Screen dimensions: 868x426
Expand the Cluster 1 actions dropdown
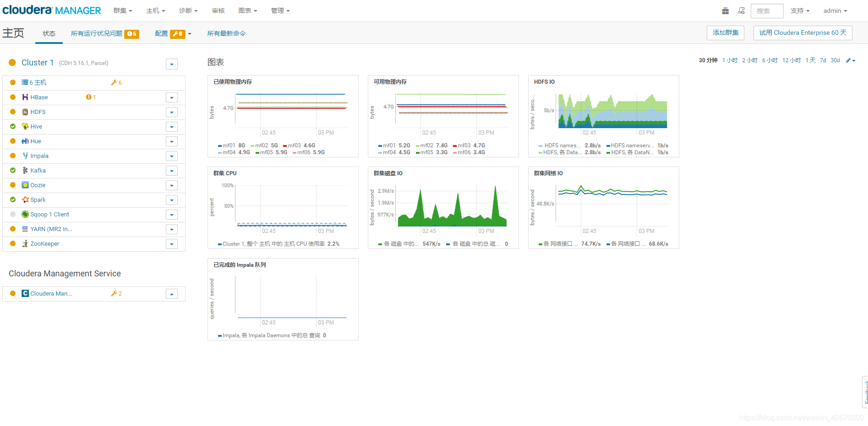click(x=172, y=64)
